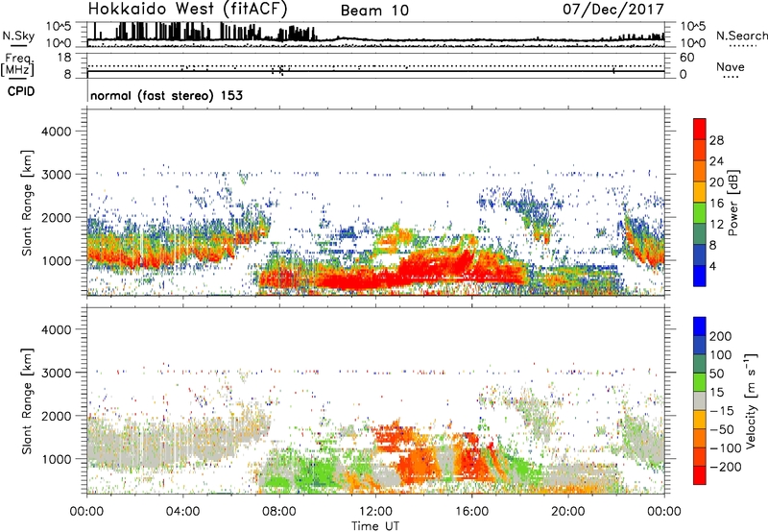Click the orange-red negative velocity region near 14:00
The image size is (768, 532).
(417, 461)
